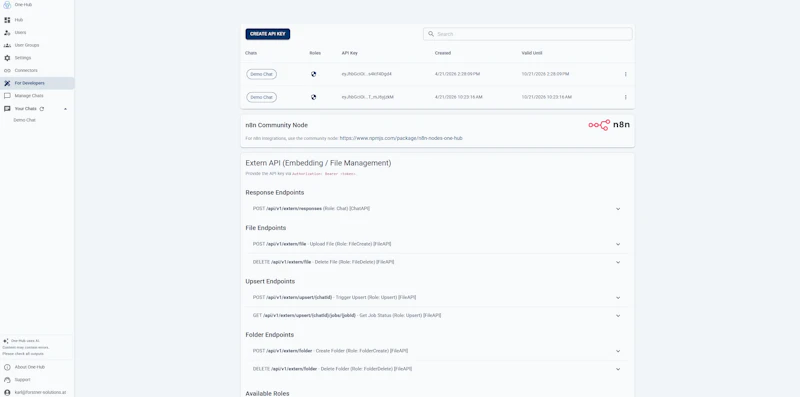Click the Your Chats message icon

tap(7, 109)
